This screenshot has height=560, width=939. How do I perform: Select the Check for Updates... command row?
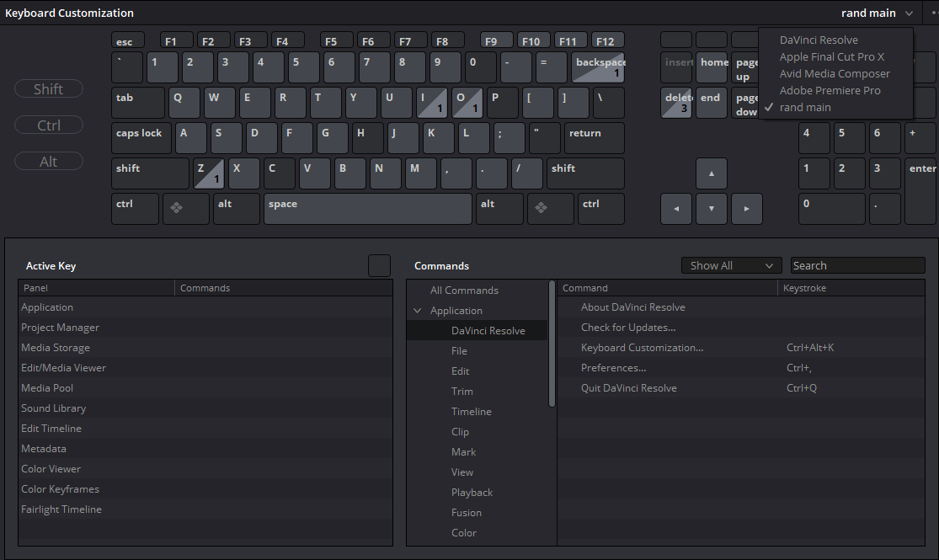pos(741,328)
